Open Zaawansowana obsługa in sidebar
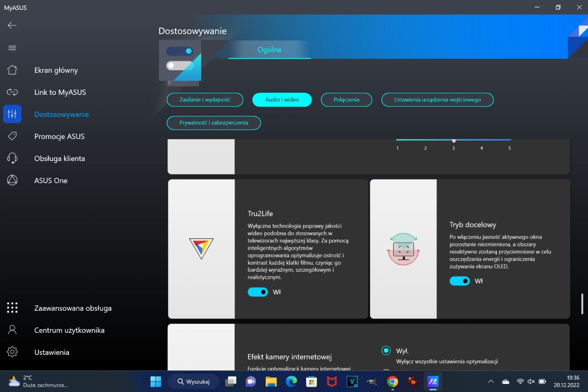Viewport: 588px width, 392px height. click(73, 308)
